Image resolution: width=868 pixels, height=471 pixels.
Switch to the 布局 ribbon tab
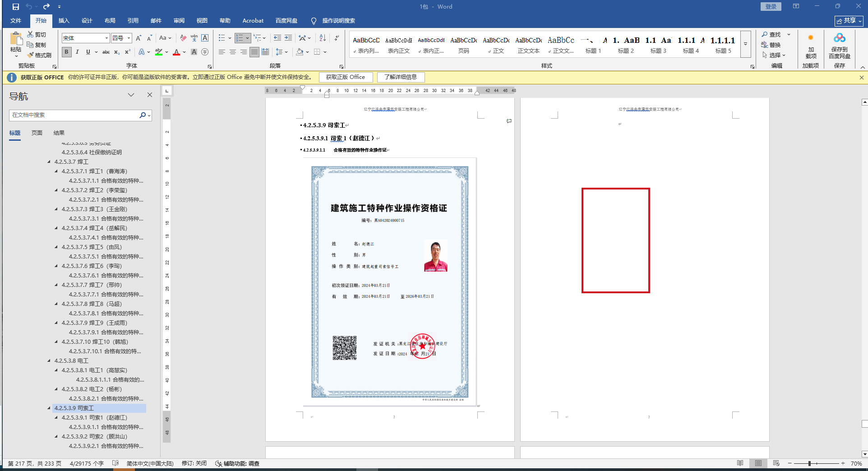(110, 21)
